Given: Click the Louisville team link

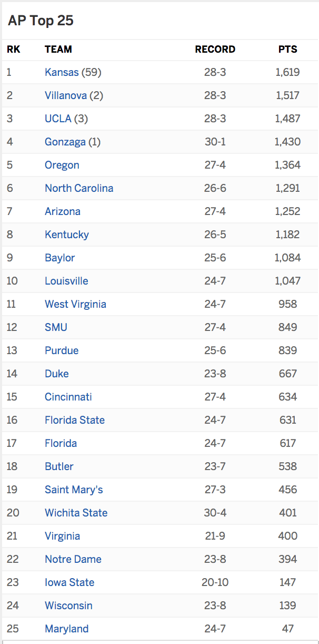Looking at the screenshot, I should point(66,281).
